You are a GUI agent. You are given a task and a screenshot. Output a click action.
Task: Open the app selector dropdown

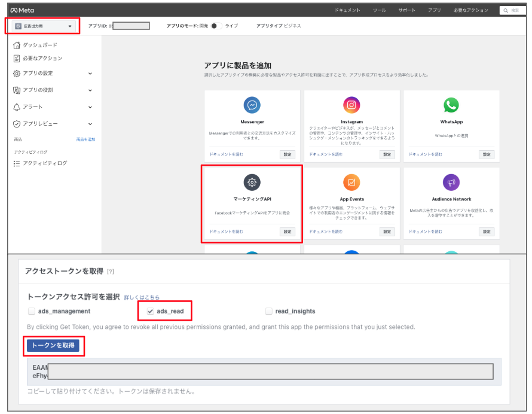[x=44, y=26]
